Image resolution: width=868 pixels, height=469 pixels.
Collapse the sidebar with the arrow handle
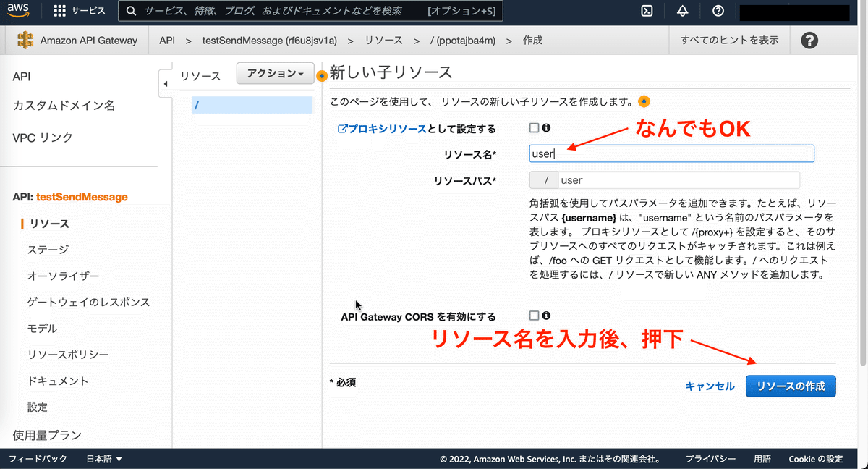click(x=165, y=85)
